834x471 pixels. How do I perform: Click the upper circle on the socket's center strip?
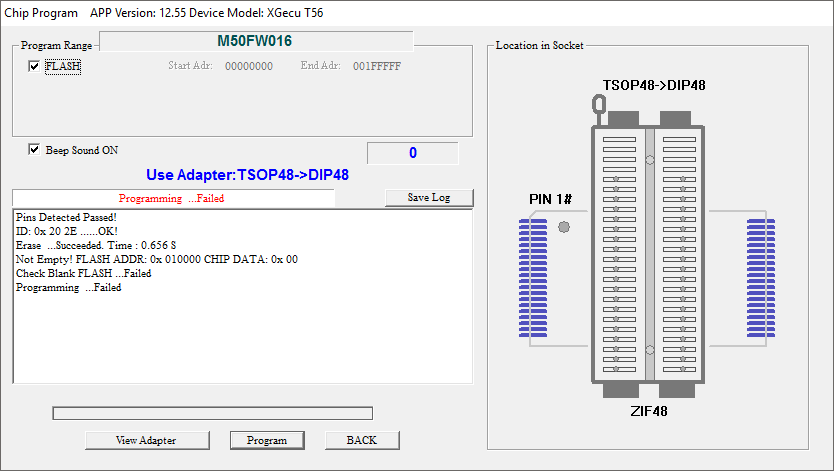tap(650, 159)
